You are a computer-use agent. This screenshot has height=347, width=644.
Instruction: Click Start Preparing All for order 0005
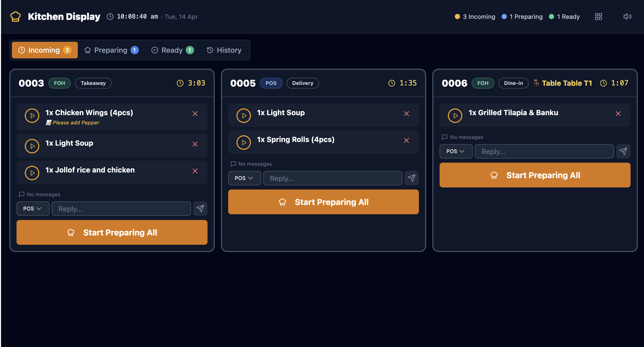click(324, 202)
